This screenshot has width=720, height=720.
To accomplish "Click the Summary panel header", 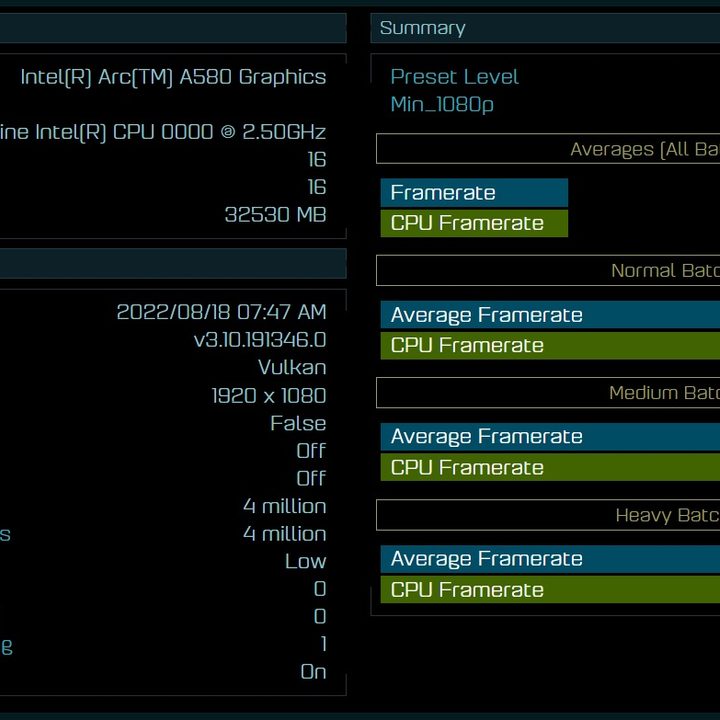I will coord(545,28).
